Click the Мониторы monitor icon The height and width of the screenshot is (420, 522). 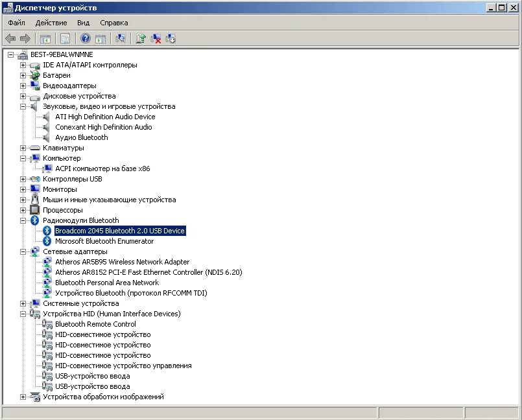(34, 189)
